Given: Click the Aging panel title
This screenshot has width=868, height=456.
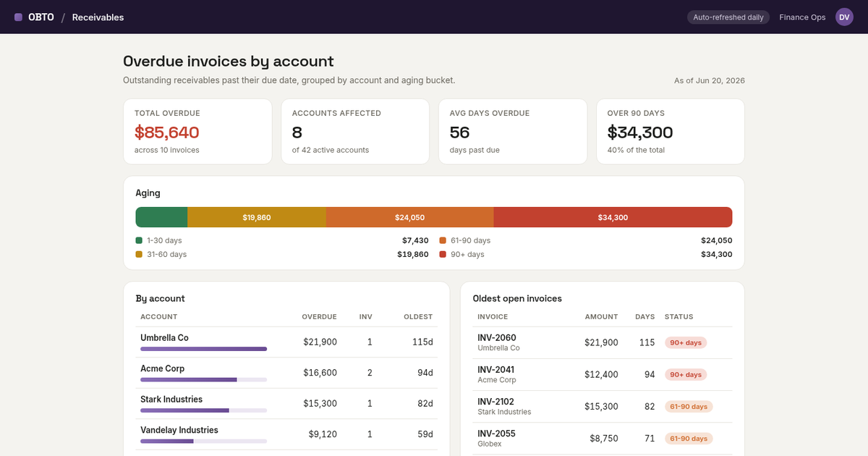Looking at the screenshot, I should [148, 193].
